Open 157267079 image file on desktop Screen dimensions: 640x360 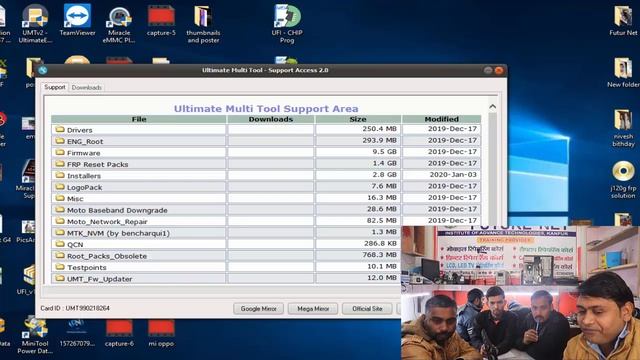[77, 333]
